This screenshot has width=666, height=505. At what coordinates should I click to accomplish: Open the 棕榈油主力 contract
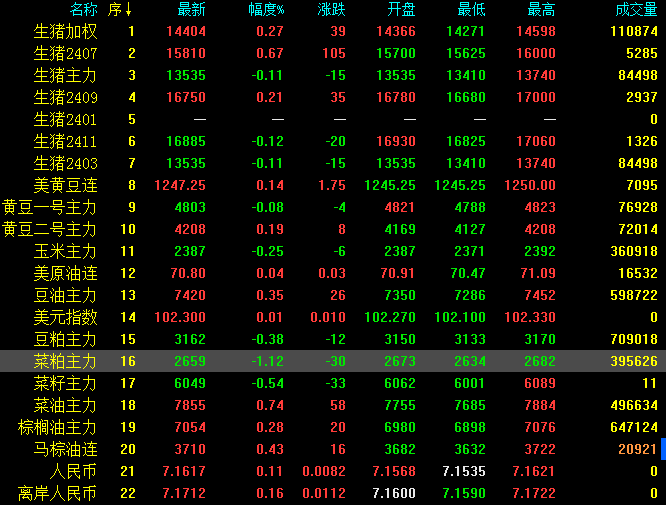pos(58,427)
